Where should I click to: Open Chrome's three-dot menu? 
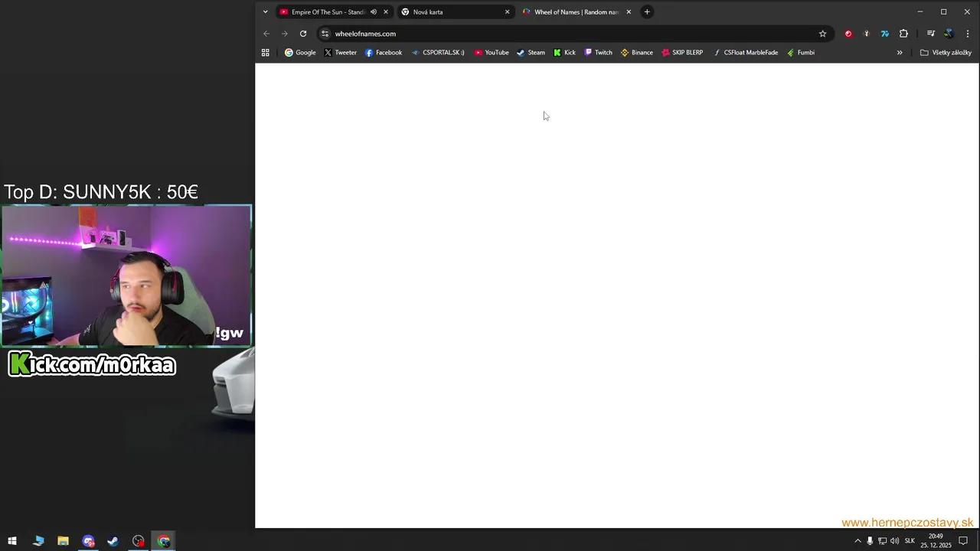click(x=968, y=34)
